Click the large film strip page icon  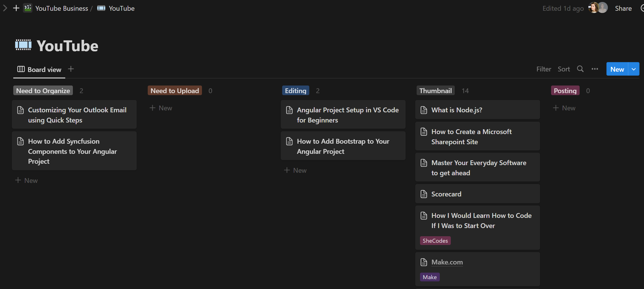[23, 45]
